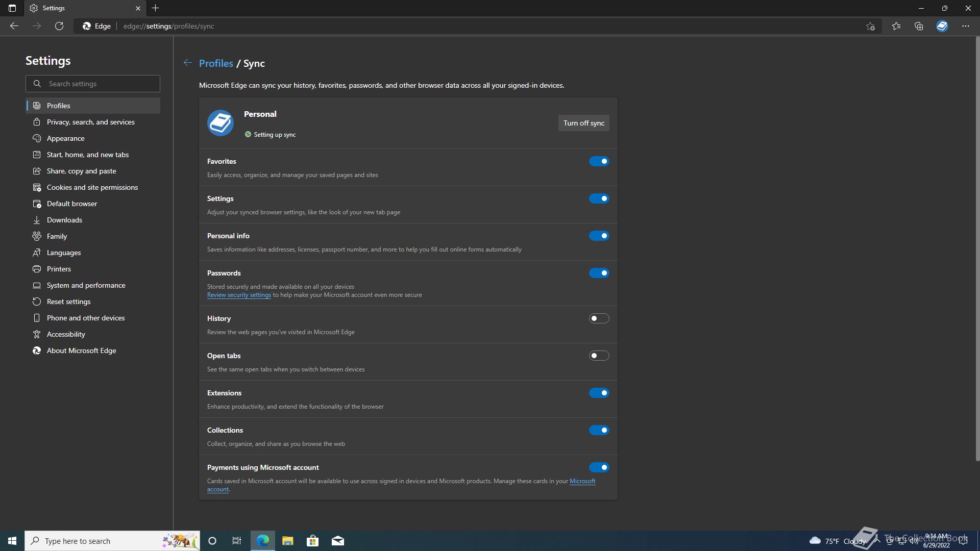Disable Personal info sync

click(x=599, y=236)
